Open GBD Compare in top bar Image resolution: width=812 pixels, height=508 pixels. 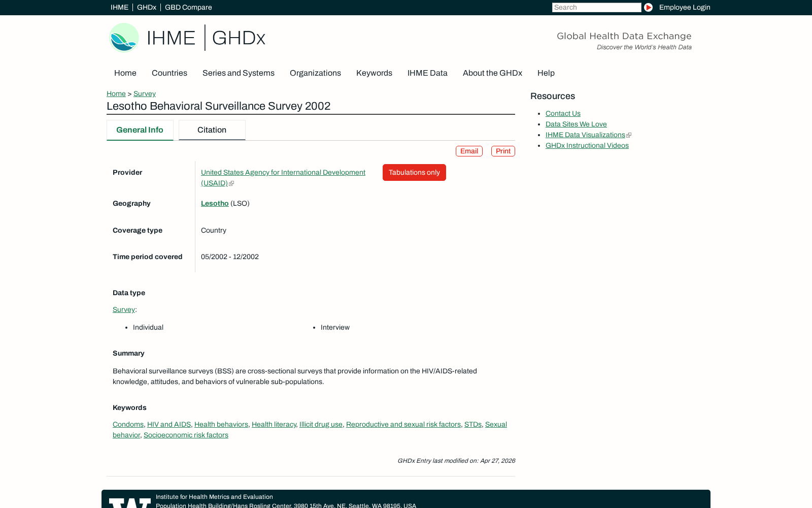pos(188,7)
